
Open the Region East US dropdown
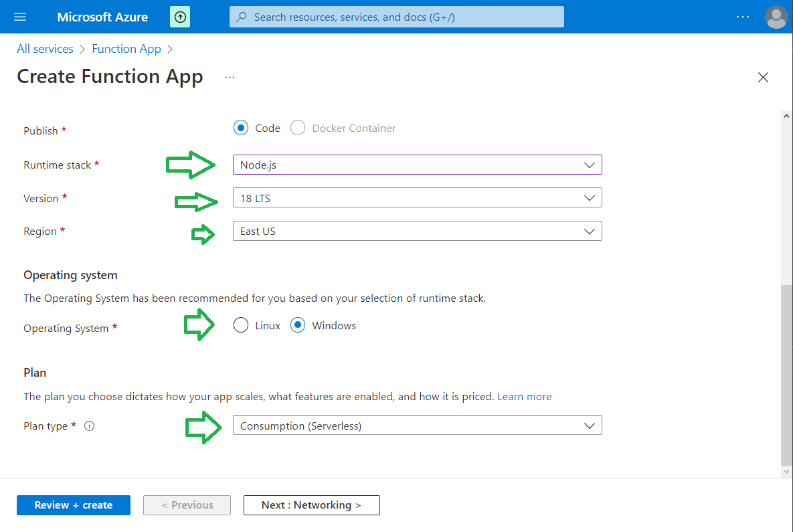(417, 231)
